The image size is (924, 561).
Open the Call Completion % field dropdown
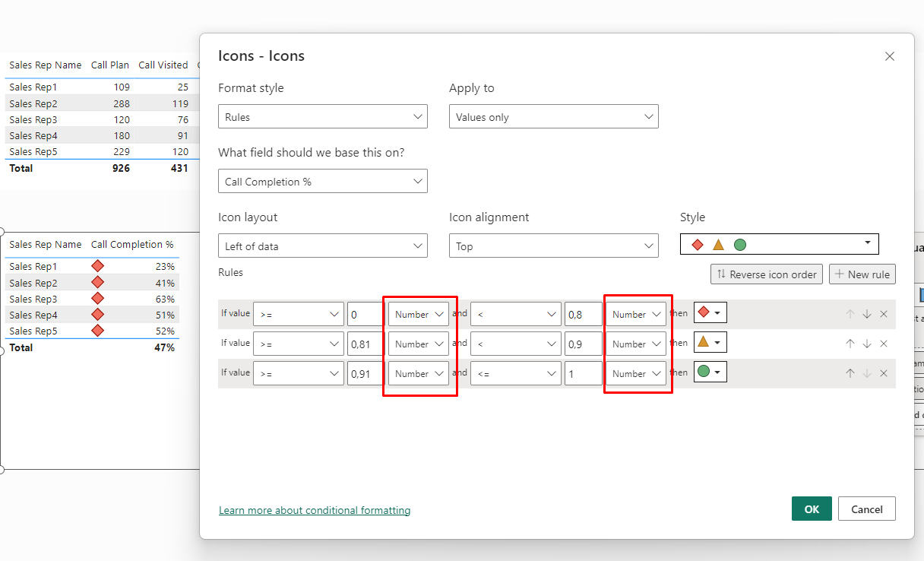coord(323,182)
